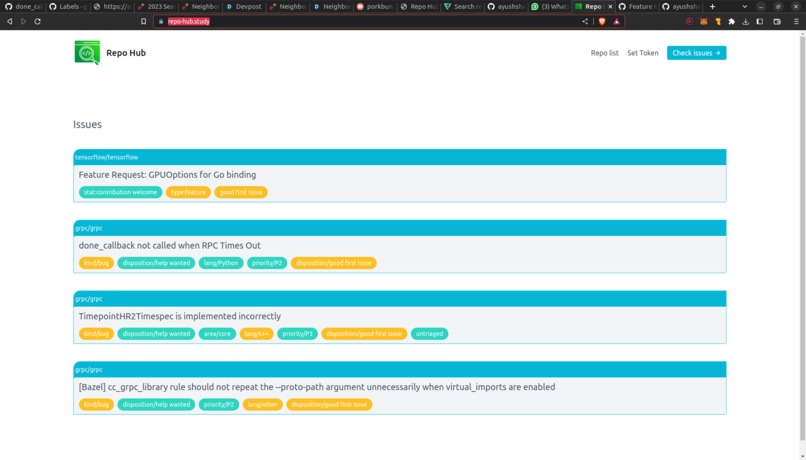Image resolution: width=806 pixels, height=460 pixels.
Task: Click priority/P2 label on done_callback issue
Action: (267, 263)
